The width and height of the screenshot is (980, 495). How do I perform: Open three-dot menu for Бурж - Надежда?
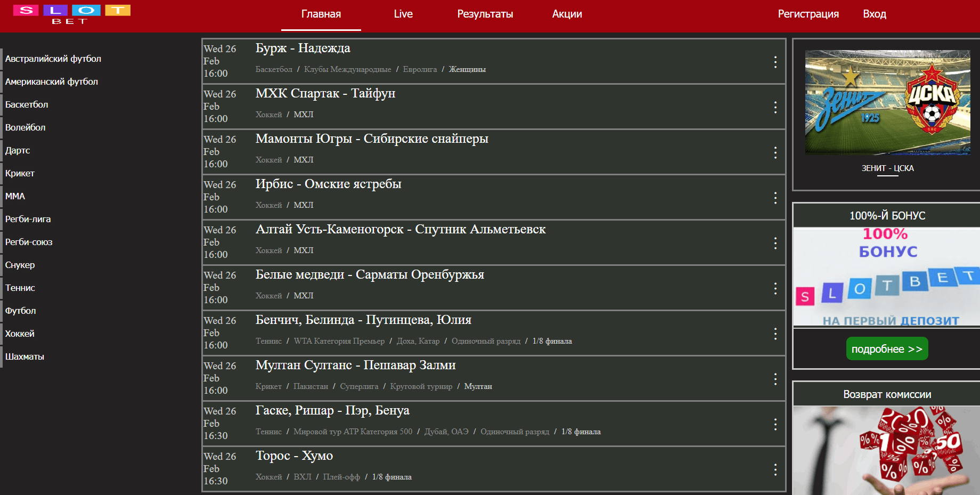coord(775,62)
